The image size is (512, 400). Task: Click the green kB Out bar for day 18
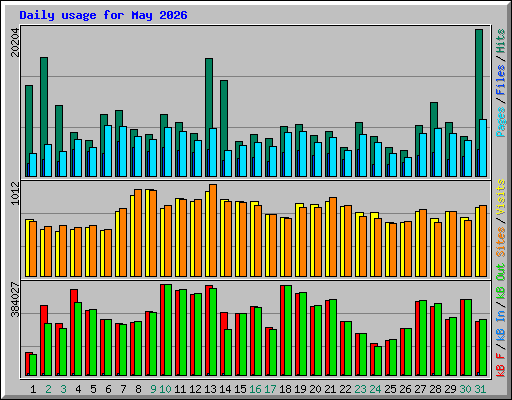click(x=288, y=330)
